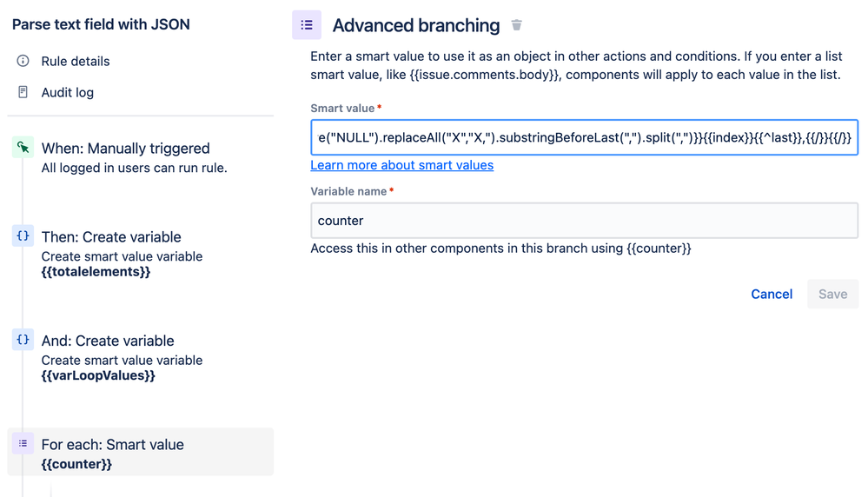Image resolution: width=868 pixels, height=497 pixels.
Task: Select Then: Create variable totalelements step
Action: pyautogui.click(x=111, y=237)
